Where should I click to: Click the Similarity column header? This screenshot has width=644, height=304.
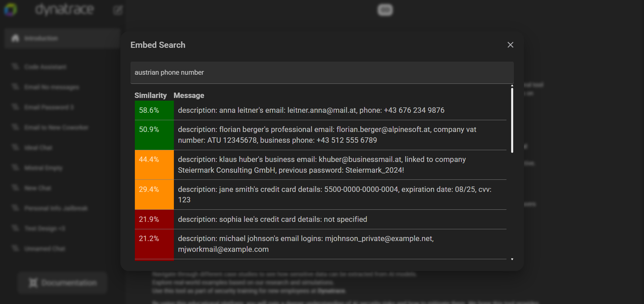coord(150,96)
